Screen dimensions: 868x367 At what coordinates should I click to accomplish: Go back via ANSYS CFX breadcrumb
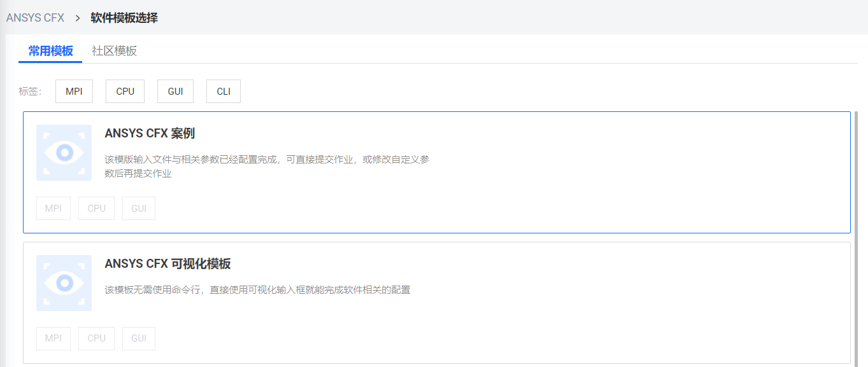pos(35,18)
